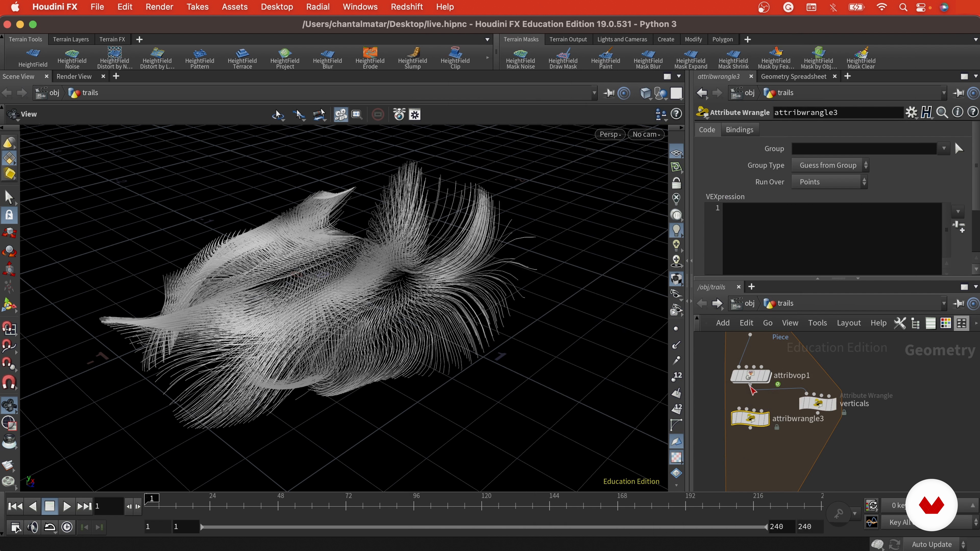Select the HeightField Mask Blur tool
The width and height of the screenshot is (980, 551).
coord(648,58)
